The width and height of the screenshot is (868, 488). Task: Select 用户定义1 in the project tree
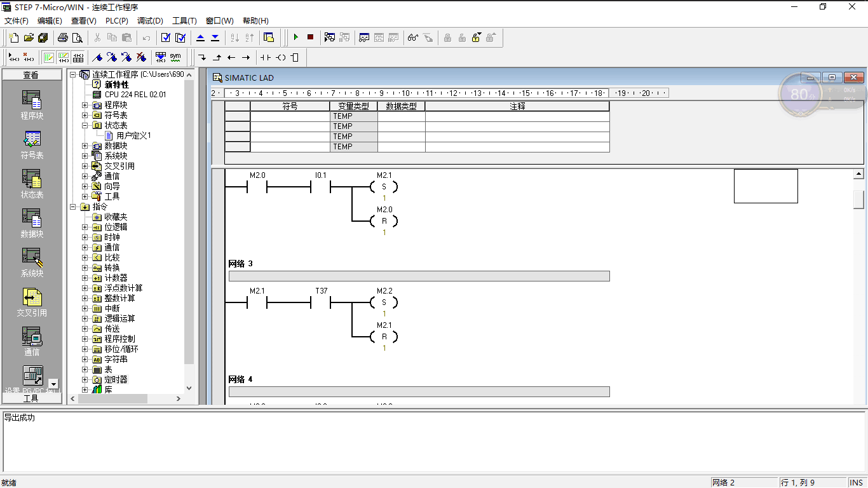click(x=133, y=135)
